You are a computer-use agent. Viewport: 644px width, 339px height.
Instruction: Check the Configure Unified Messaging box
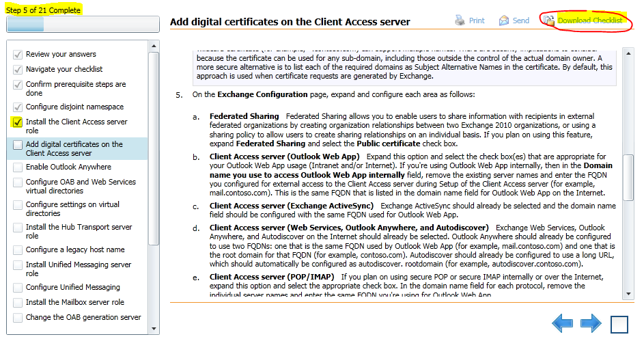pyautogui.click(x=18, y=288)
